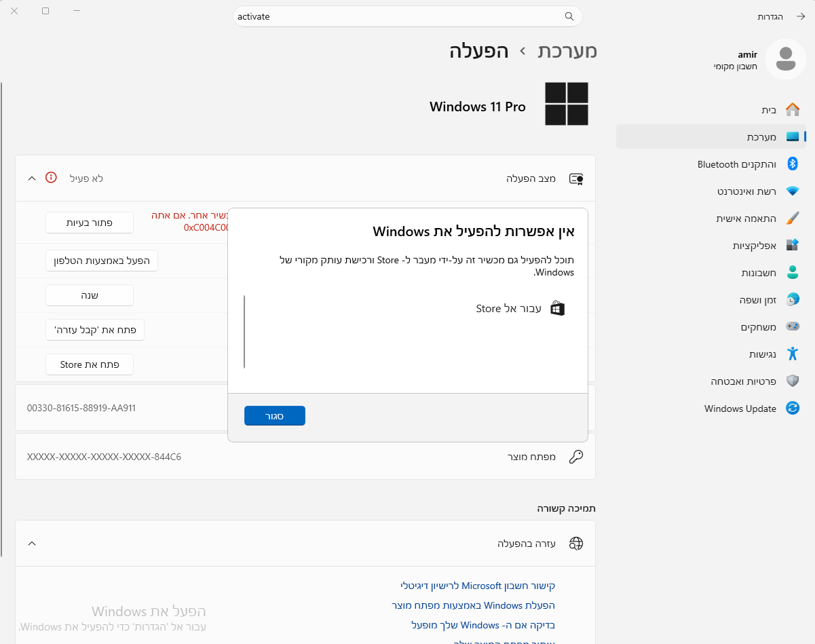Close the dialog with the סגור button
Viewport: 815px width, 644px height.
point(275,416)
